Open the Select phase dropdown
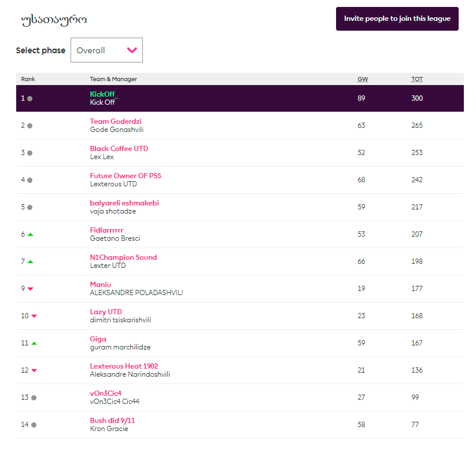Viewport: 476px width, 449px height. tap(106, 50)
